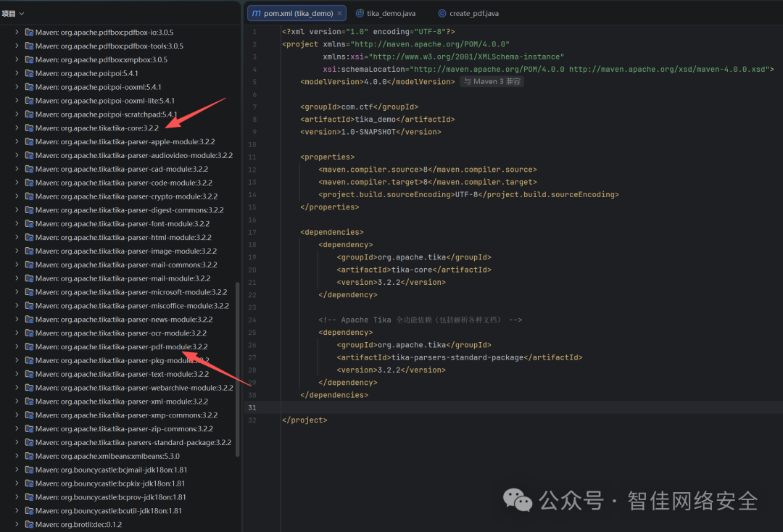Select the tika-parser-html-module:3.2.2 tree entry
Image resolution: width=783 pixels, height=532 pixels.
pos(123,237)
